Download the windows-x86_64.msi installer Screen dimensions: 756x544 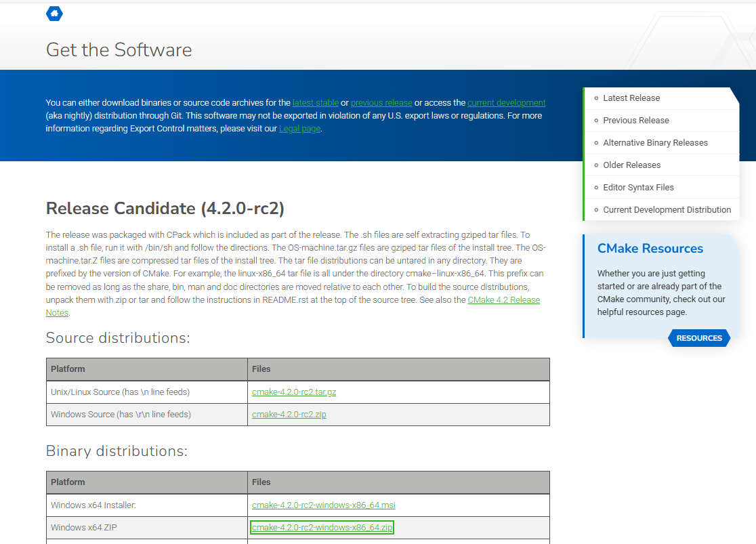[324, 505]
